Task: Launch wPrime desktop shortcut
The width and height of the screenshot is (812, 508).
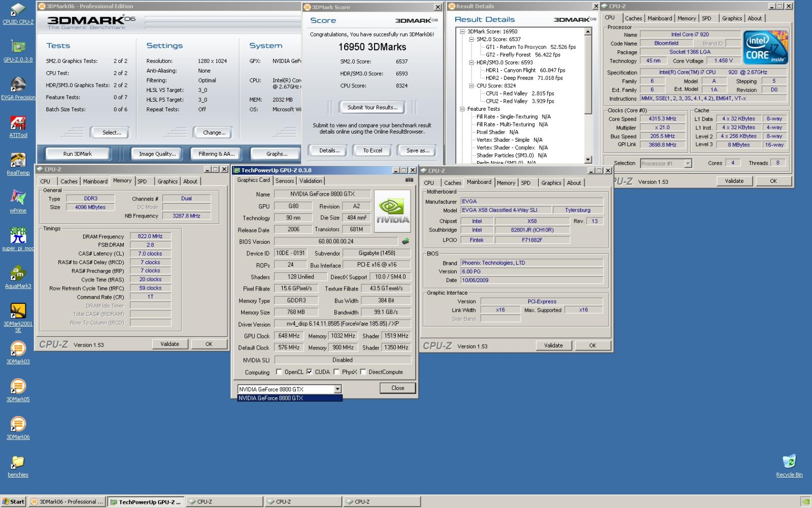Action: click(18, 202)
